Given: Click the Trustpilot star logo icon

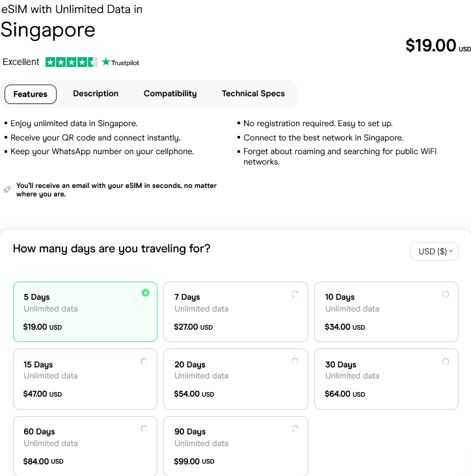Looking at the screenshot, I should point(106,62).
